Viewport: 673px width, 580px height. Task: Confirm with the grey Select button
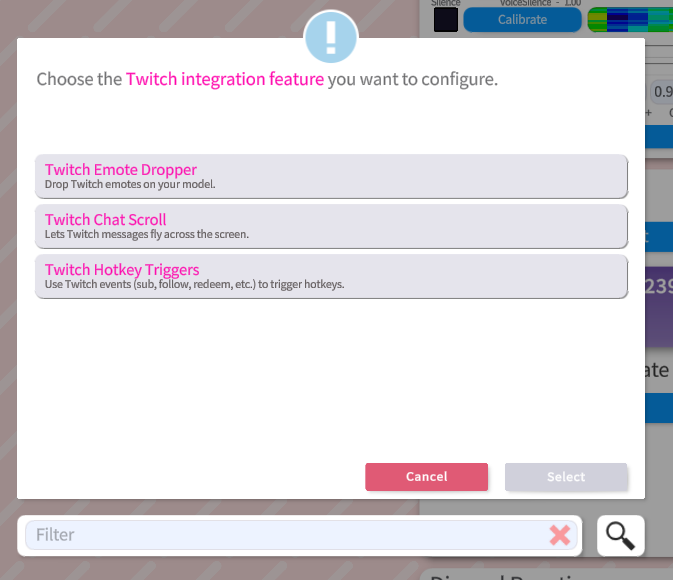point(566,477)
